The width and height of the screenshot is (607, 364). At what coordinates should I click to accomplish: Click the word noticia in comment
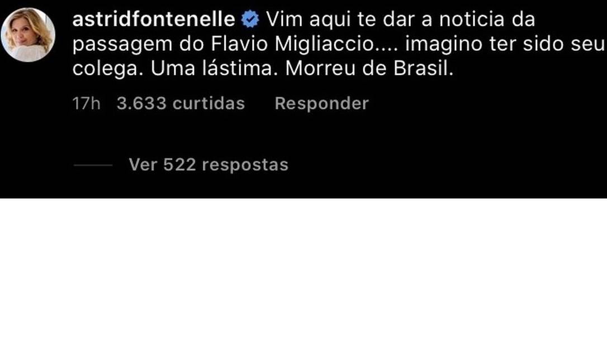point(472,20)
